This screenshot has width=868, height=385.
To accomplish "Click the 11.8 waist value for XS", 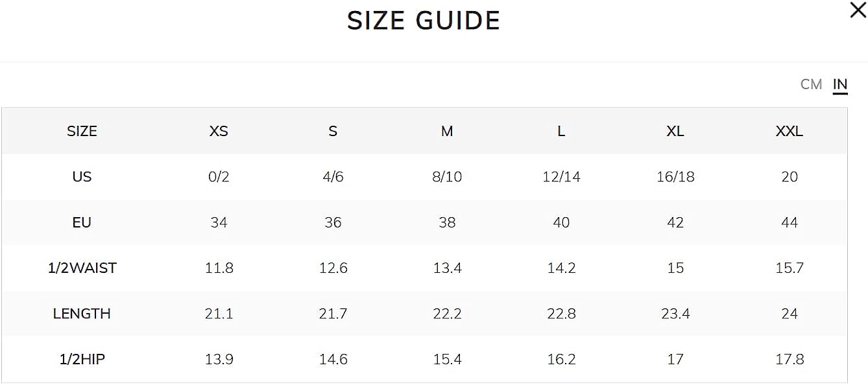I will coord(219,268).
